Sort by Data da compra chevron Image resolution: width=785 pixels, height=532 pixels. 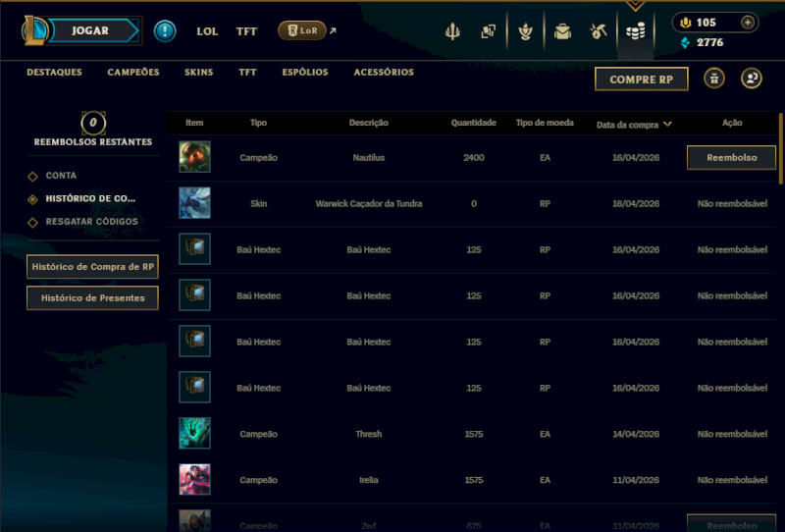click(x=667, y=125)
